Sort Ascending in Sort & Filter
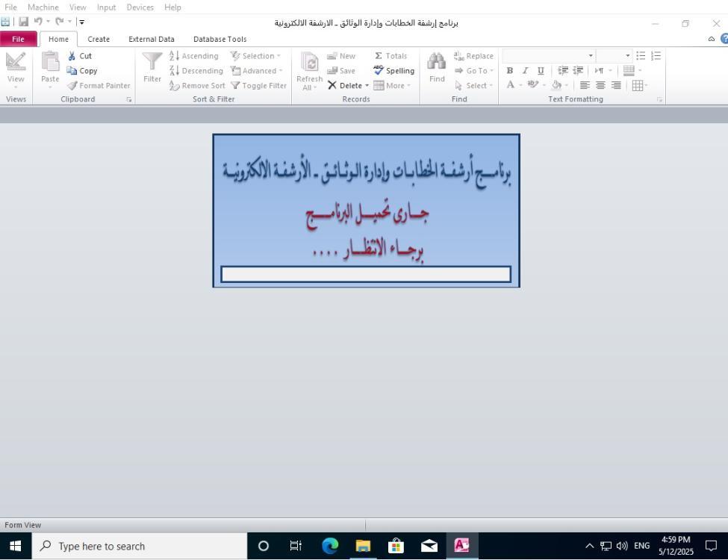The image size is (728, 560). tap(193, 56)
